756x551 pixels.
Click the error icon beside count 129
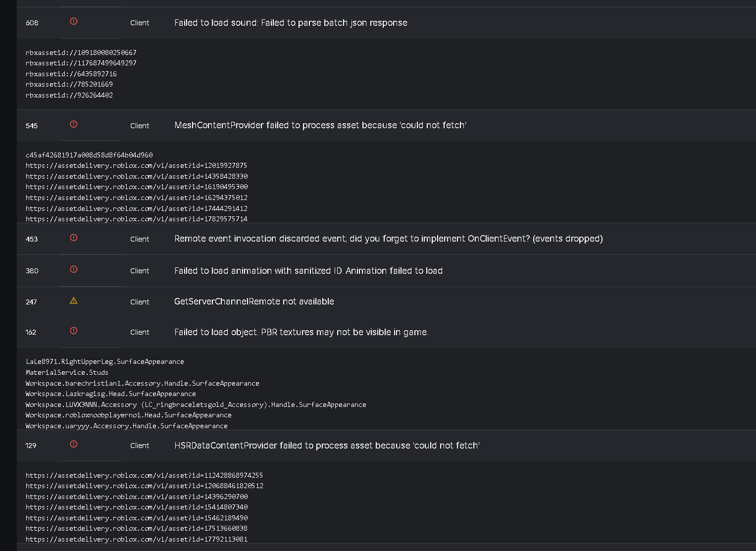tap(74, 444)
